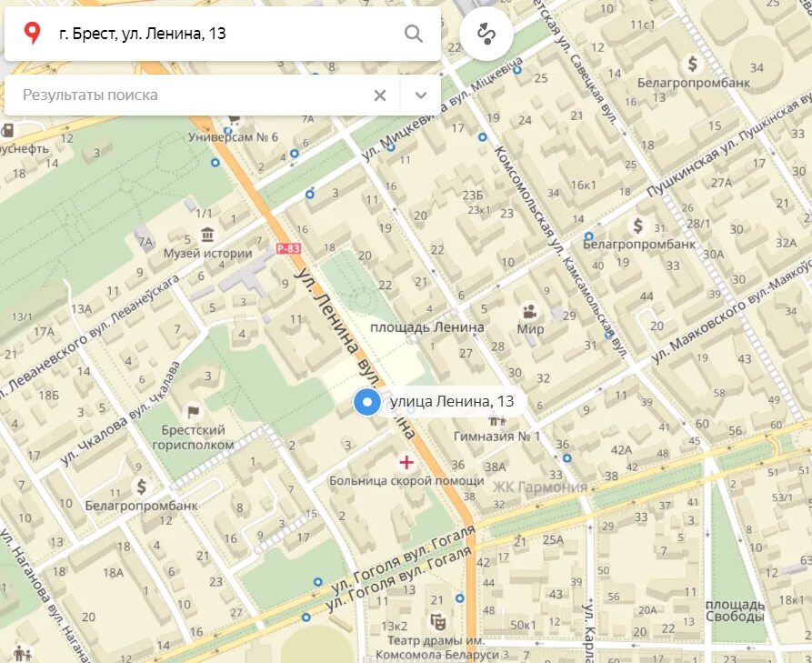812x663 pixels.
Task: Click building number 27А
Action: (721, 182)
